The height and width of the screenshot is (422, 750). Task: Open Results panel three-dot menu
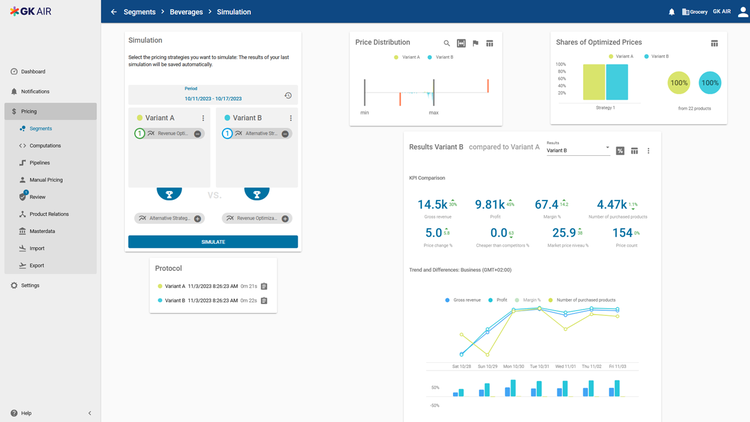649,151
